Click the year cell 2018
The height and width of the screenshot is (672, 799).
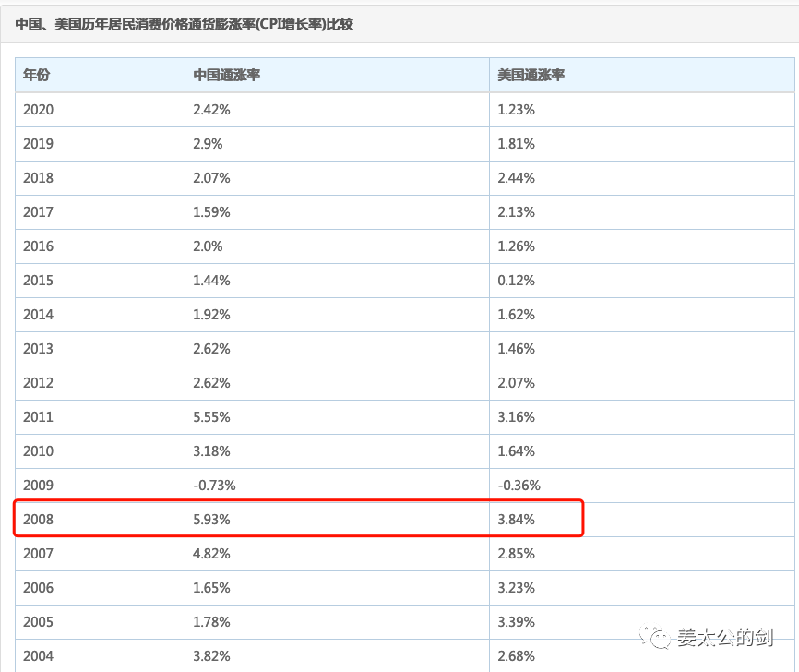38,178
